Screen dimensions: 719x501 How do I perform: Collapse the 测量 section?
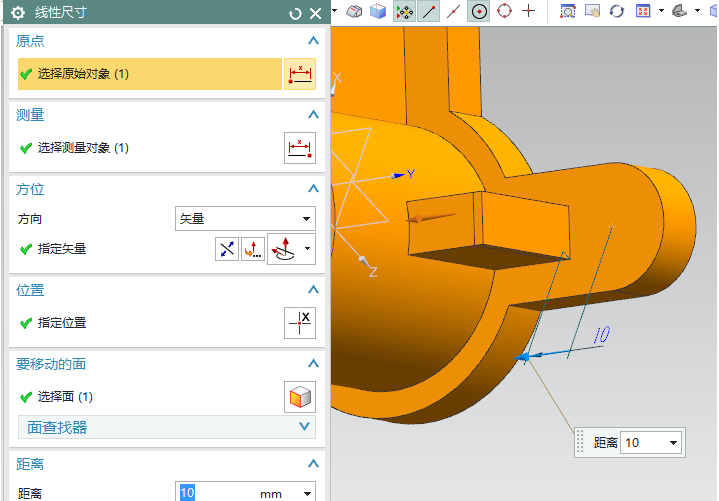pyautogui.click(x=313, y=115)
